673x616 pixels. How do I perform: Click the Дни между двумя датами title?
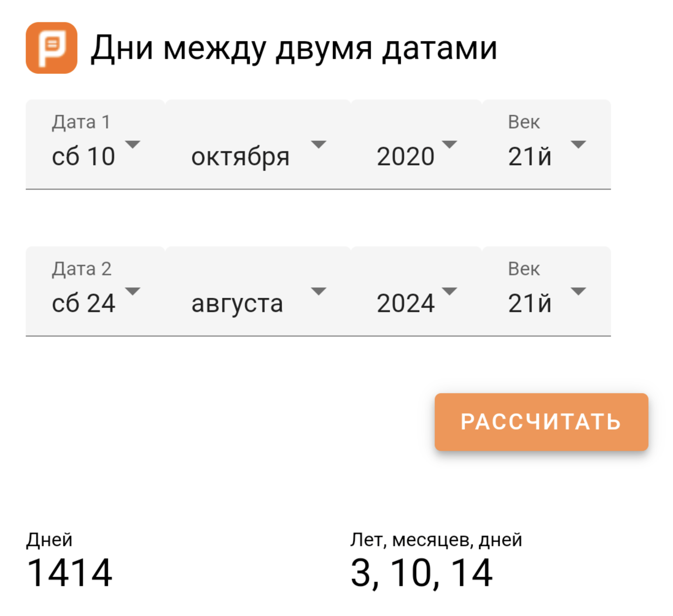coord(294,48)
